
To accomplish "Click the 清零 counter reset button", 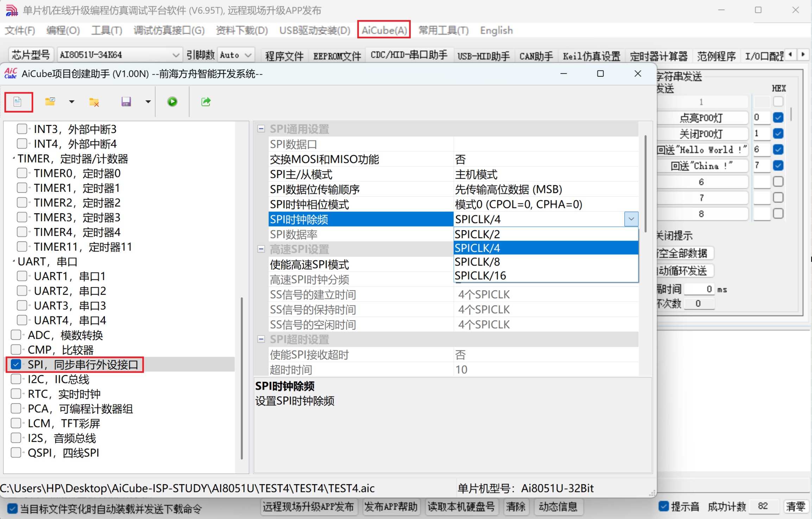I will [796, 507].
